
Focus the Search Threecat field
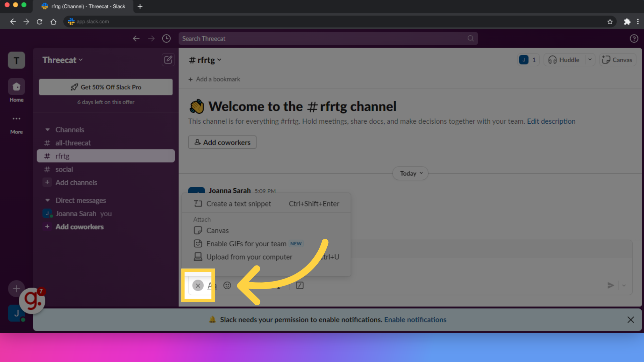[328, 39]
